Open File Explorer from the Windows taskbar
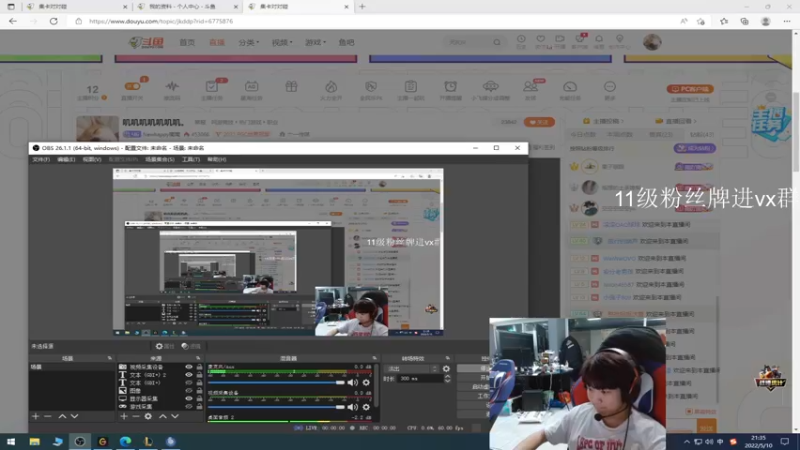 point(35,441)
